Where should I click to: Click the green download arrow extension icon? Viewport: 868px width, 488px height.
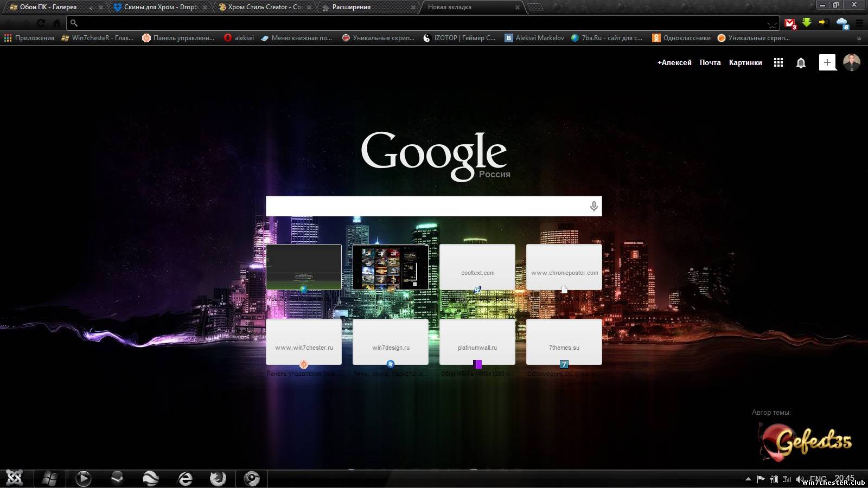807,23
